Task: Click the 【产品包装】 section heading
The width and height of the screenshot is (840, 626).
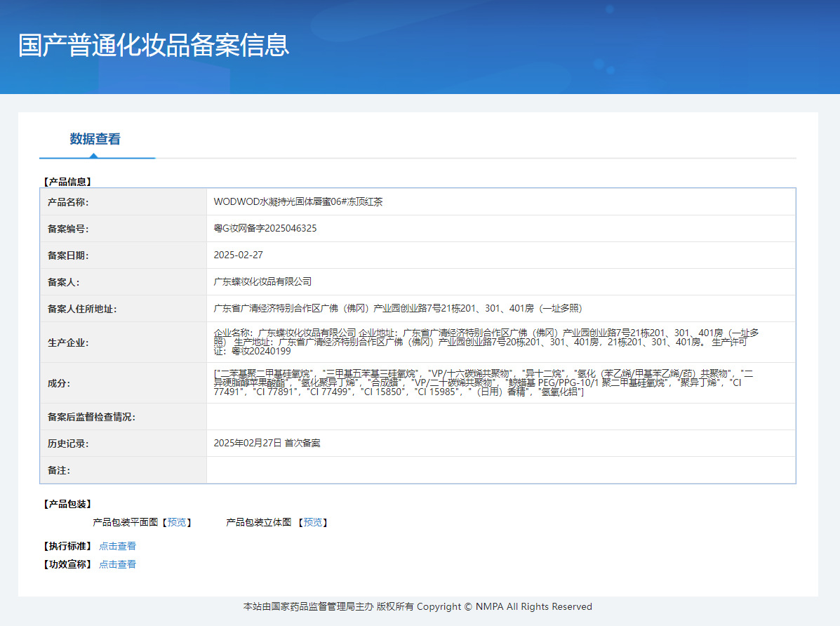Action: 67,504
